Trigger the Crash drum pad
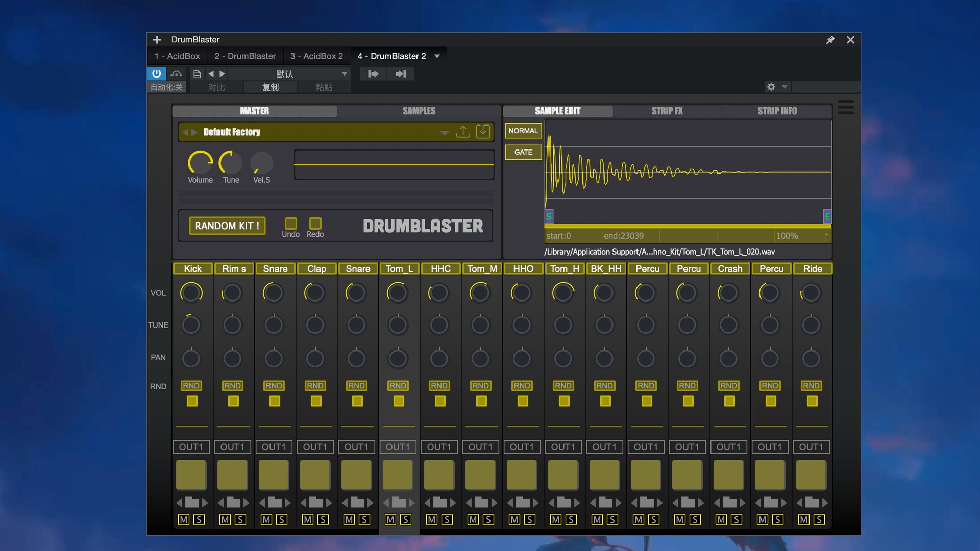The height and width of the screenshot is (551, 980). (x=728, y=475)
